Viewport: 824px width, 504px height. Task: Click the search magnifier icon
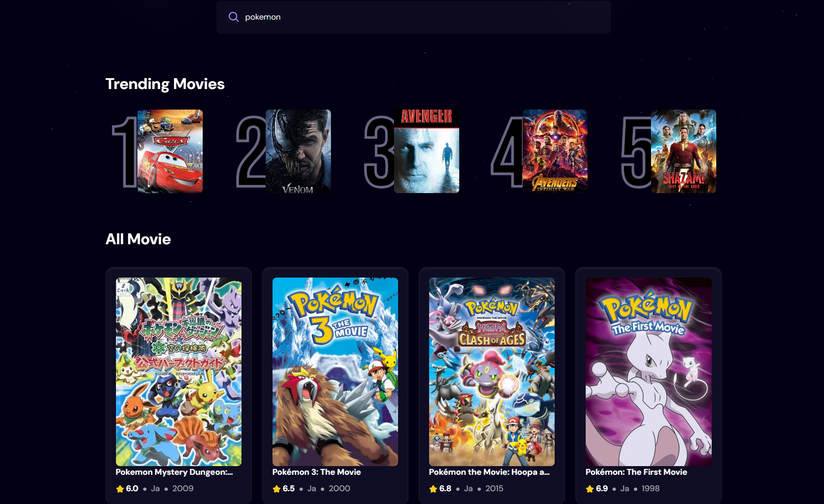(233, 17)
